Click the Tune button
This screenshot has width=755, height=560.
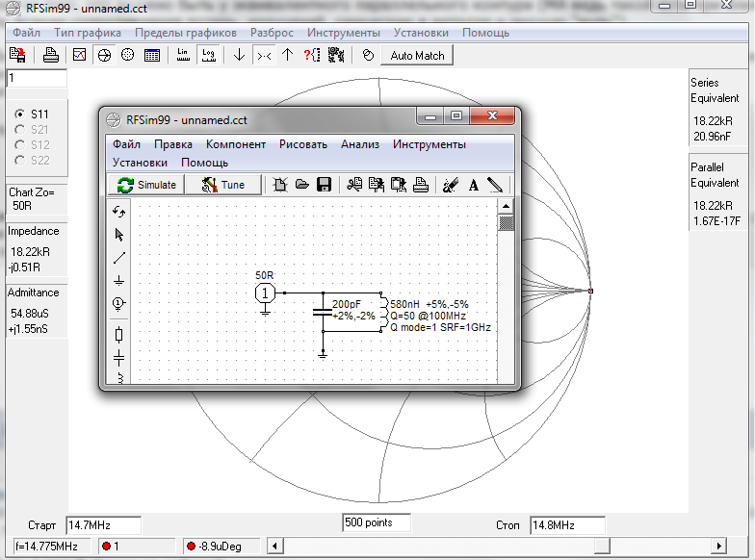coord(223,185)
